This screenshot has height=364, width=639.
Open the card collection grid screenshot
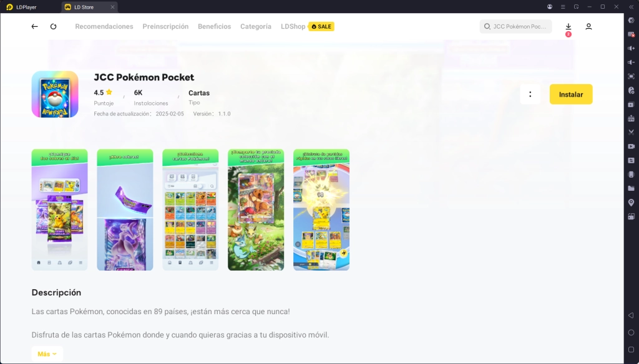190,209
